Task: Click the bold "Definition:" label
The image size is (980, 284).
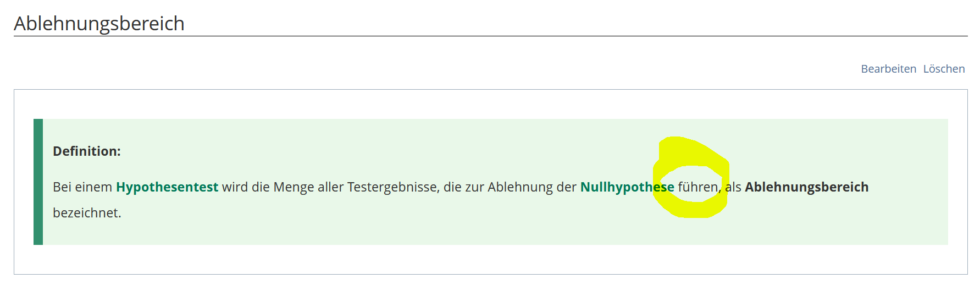Action: pos(87,151)
